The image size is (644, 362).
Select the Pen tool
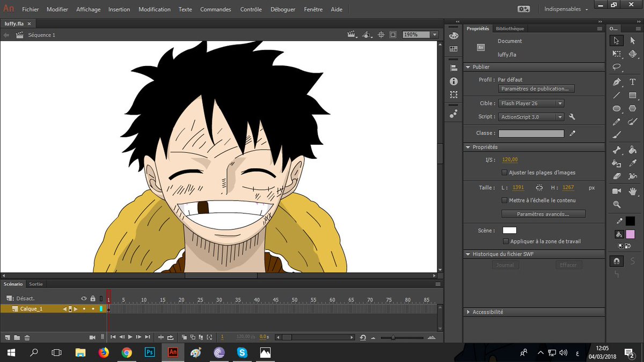(617, 82)
